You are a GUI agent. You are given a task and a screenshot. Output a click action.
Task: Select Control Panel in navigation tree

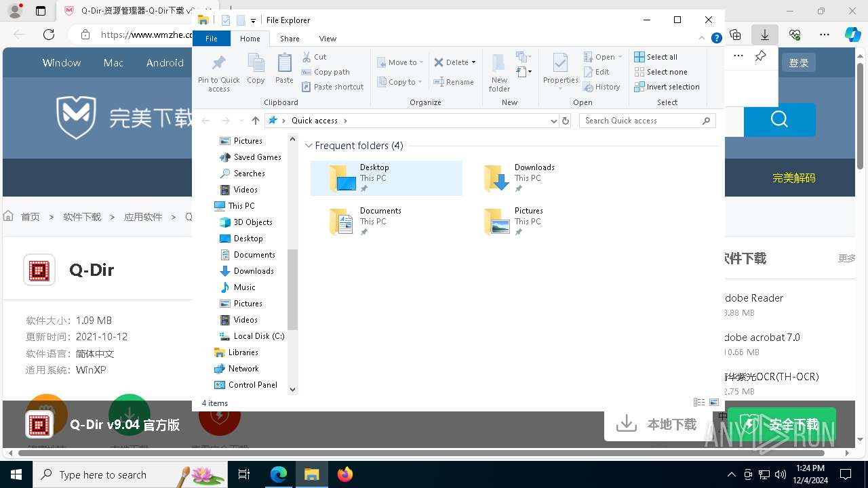(x=245, y=385)
